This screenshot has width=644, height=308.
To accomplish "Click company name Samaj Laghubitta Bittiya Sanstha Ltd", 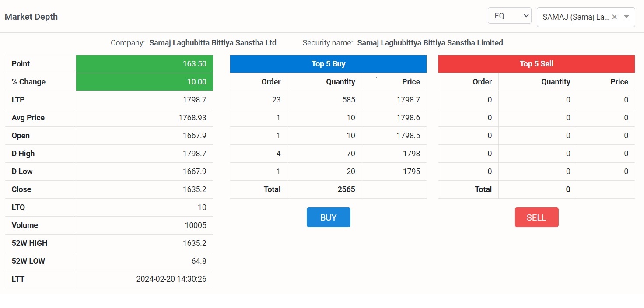I will (x=213, y=43).
